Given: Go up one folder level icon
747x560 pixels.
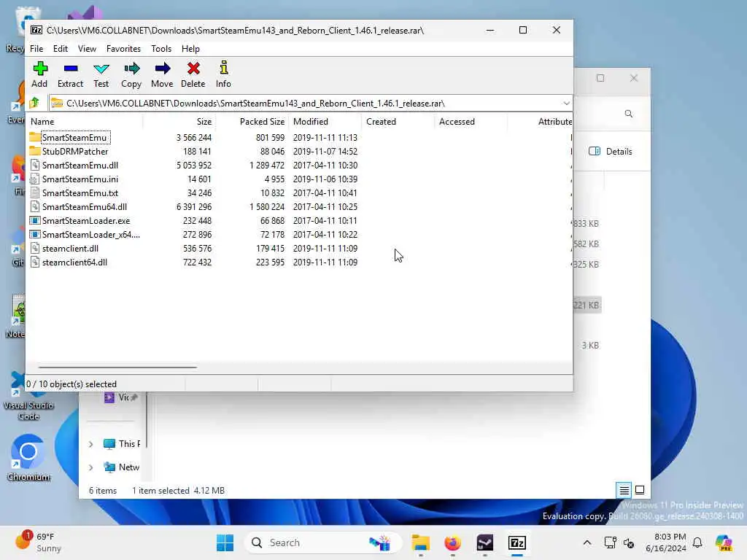Looking at the screenshot, I should [34, 103].
